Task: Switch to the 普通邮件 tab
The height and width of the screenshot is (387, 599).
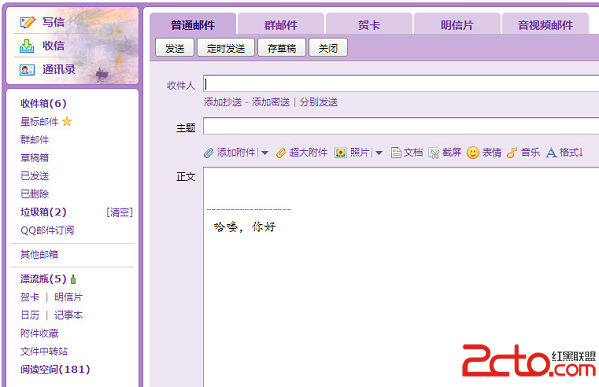Action: [193, 25]
